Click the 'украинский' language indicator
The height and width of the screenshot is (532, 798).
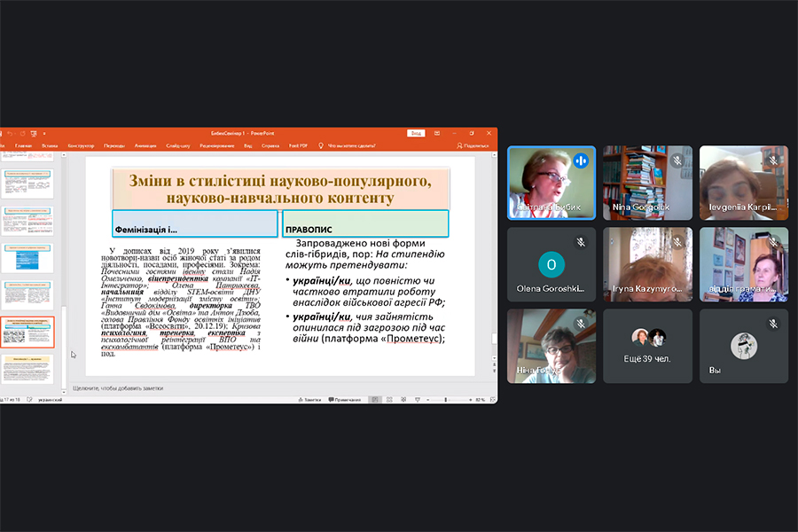pos(51,400)
